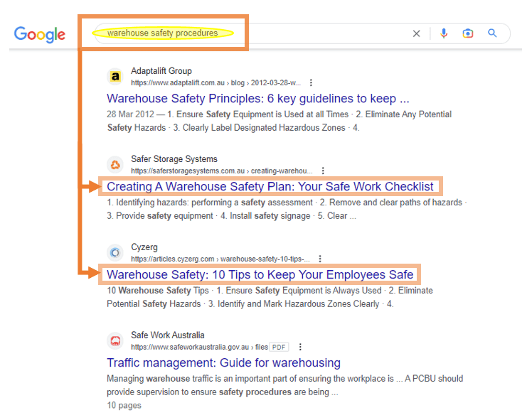Click the saferstoragesystems.com.au URL breadcrumb
The image size is (527, 420).
(221, 171)
